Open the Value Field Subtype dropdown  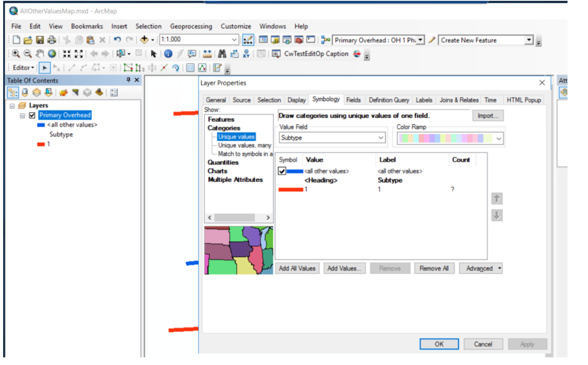(x=381, y=138)
